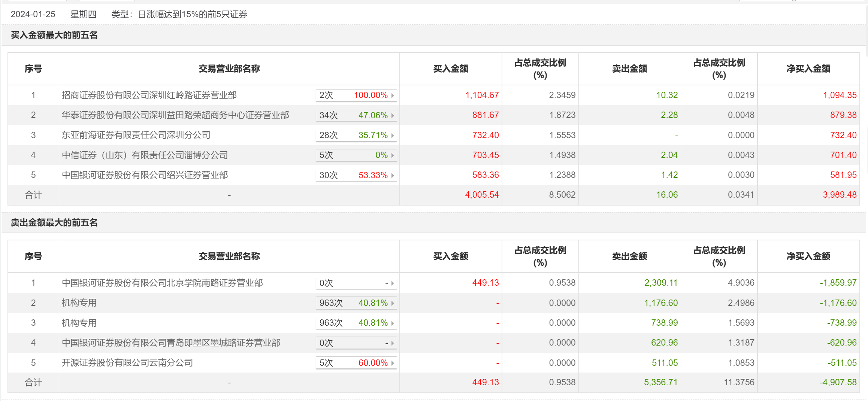Click 买入金额最大的前五名 section heading
The width and height of the screenshot is (868, 401).
click(54, 35)
